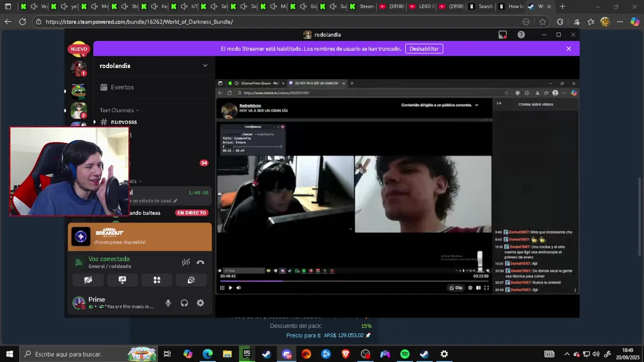Toggle noise suppression in voice panel

[x=186, y=262]
